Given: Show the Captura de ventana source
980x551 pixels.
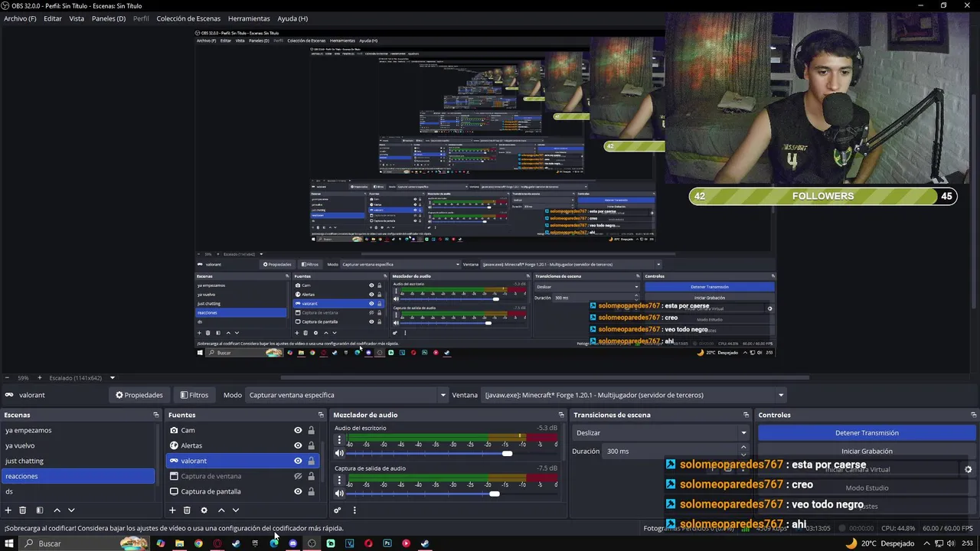Looking at the screenshot, I should [298, 476].
